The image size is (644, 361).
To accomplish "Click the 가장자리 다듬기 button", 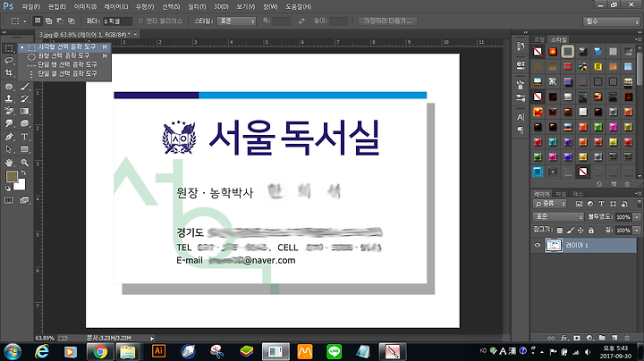I will pyautogui.click(x=387, y=21).
